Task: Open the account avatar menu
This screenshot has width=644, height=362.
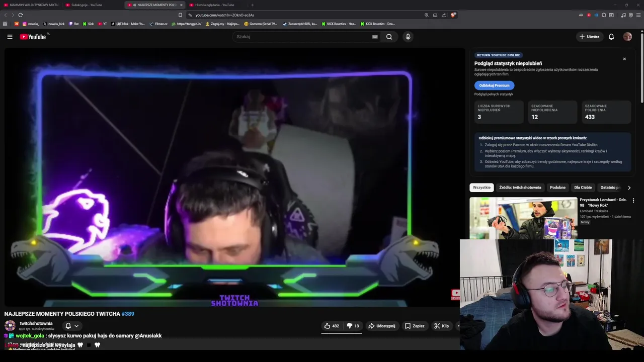Action: pos(627,37)
